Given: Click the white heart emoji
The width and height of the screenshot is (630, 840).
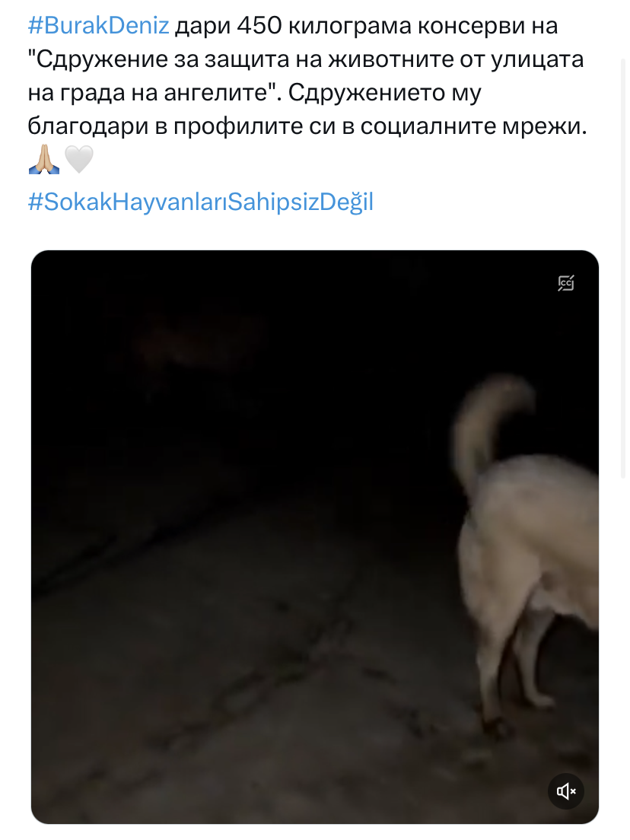Looking at the screenshot, I should coord(79,160).
